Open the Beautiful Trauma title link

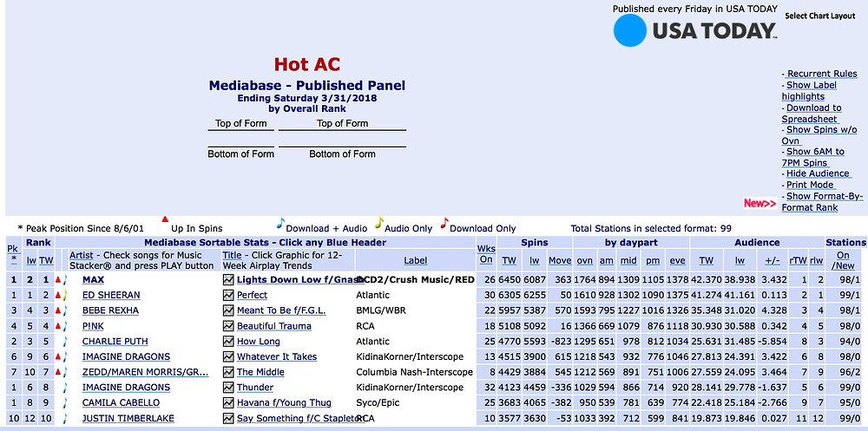(274, 326)
